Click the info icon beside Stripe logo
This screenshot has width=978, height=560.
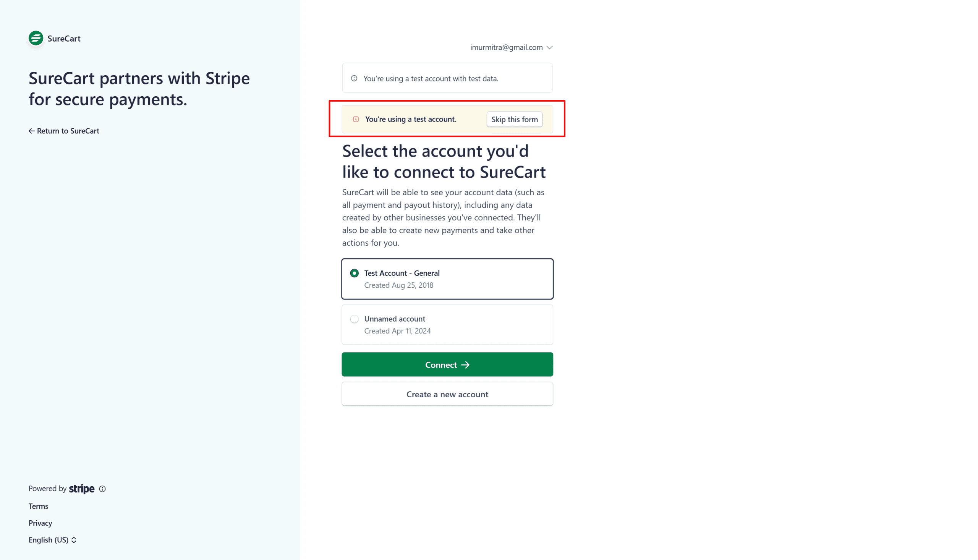click(x=102, y=489)
